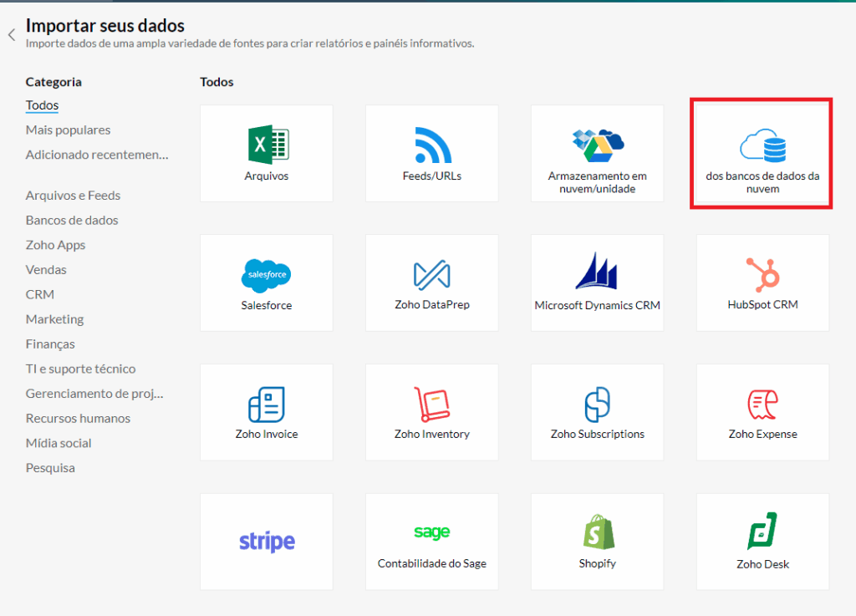Choose the HubSpot CRM connector

(x=762, y=283)
